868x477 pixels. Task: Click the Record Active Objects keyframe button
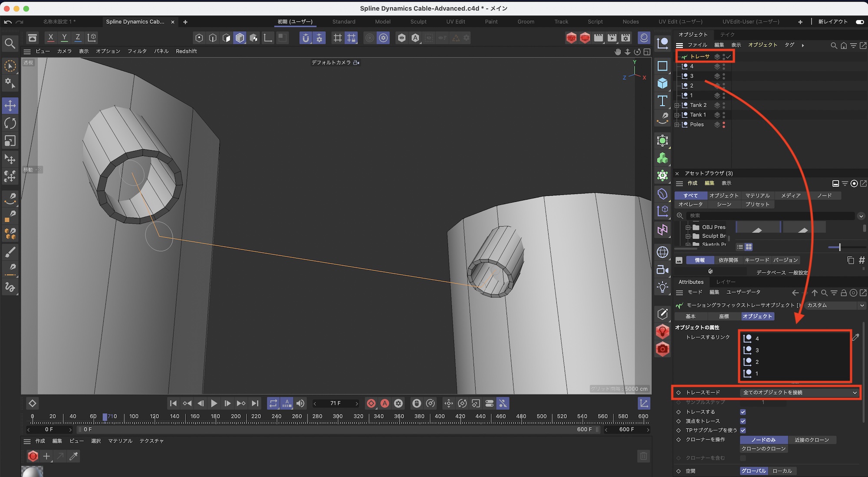coord(371,404)
